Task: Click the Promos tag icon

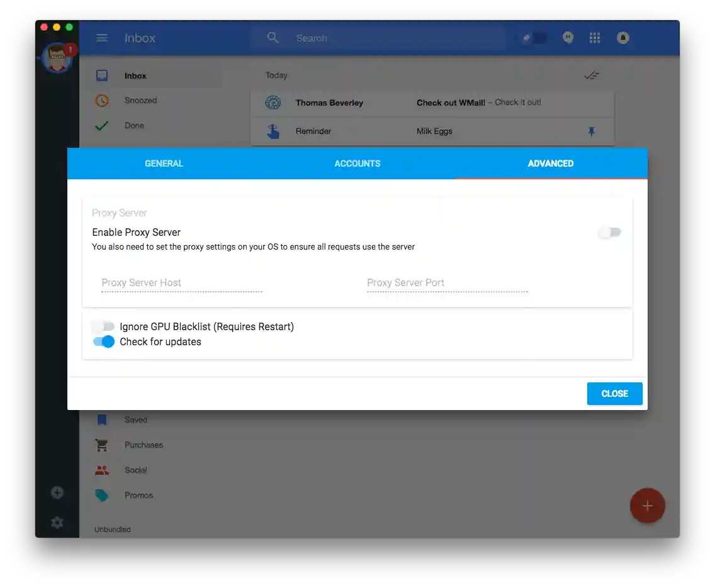Action: [101, 495]
